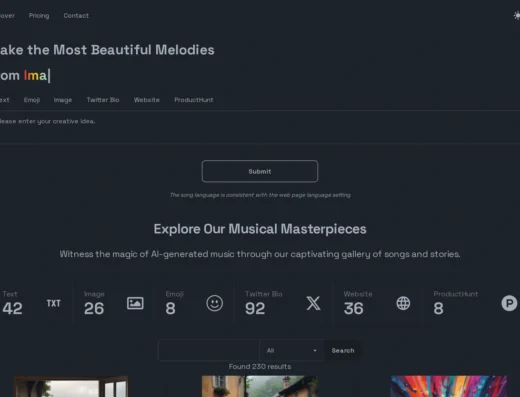The height and width of the screenshot is (397, 520).
Task: Switch to the Emoji input tab
Action: pos(32,100)
